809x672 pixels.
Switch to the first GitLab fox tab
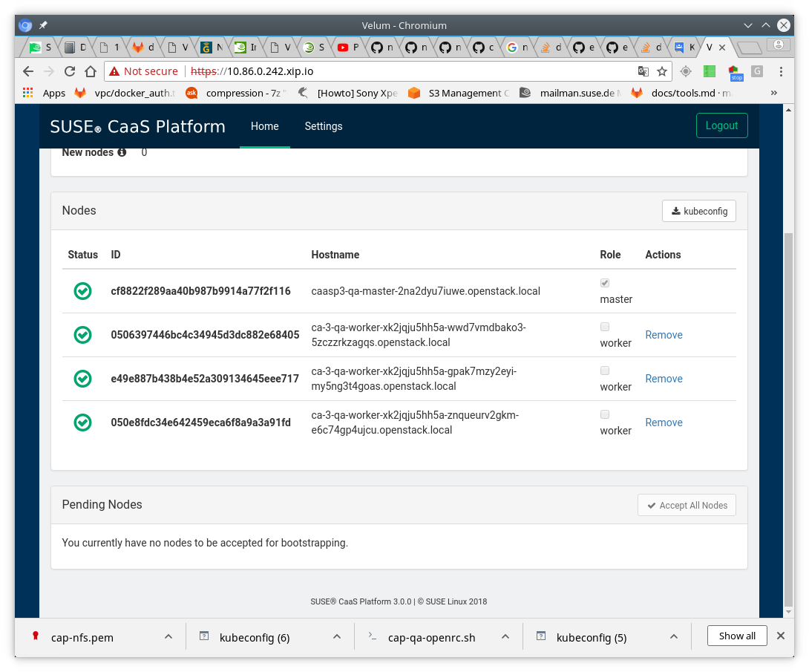144,48
